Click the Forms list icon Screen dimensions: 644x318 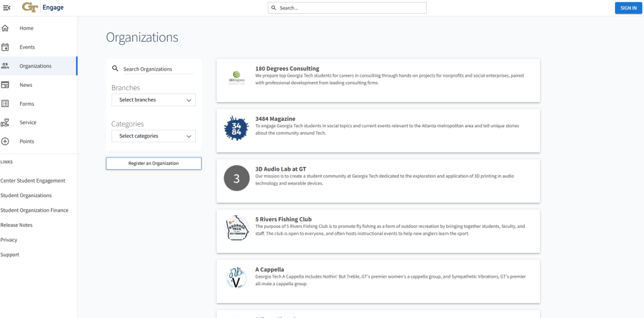(5, 104)
